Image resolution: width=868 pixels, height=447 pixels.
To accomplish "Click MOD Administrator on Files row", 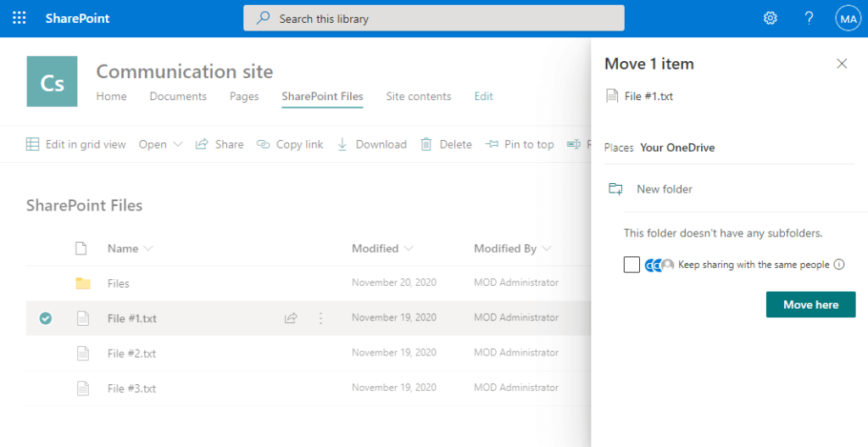I will click(516, 282).
